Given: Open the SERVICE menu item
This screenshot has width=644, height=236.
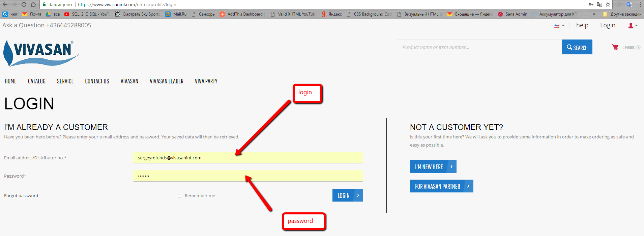Looking at the screenshot, I should [x=65, y=81].
